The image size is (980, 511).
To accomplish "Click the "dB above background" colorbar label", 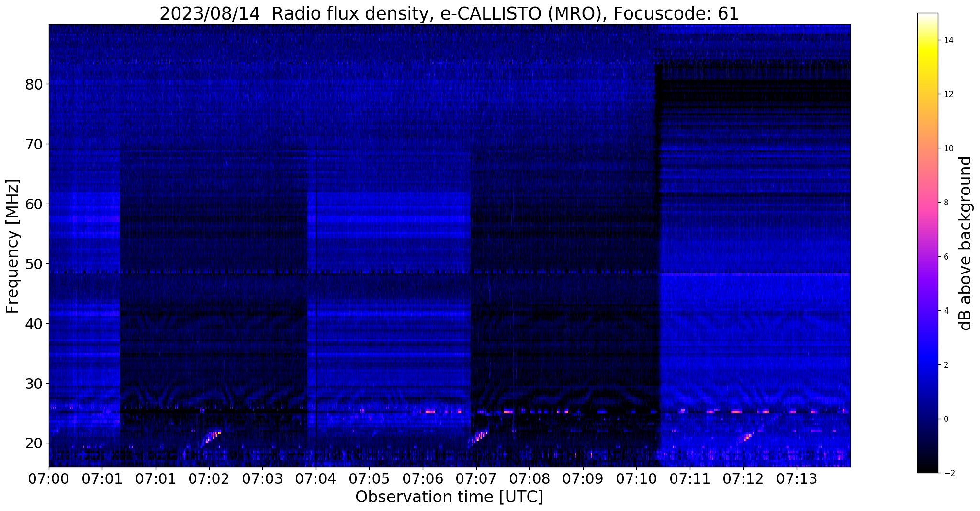I will [x=966, y=243].
